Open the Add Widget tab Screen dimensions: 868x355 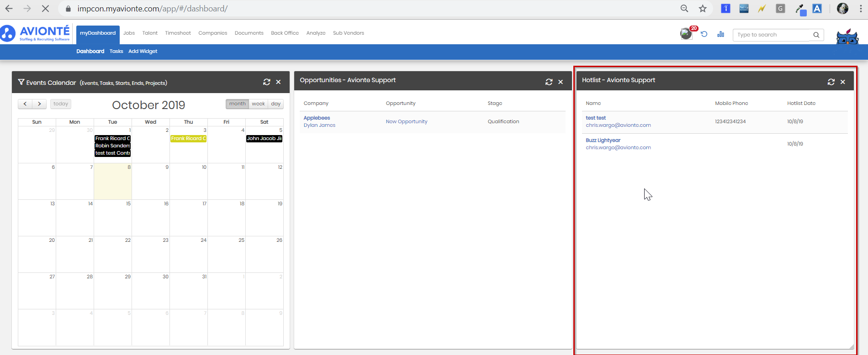(x=143, y=51)
